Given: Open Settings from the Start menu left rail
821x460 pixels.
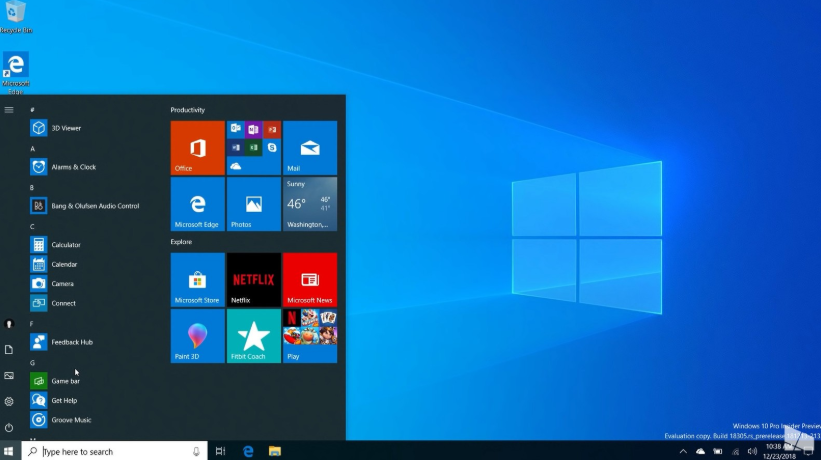Looking at the screenshot, I should click(x=9, y=401).
